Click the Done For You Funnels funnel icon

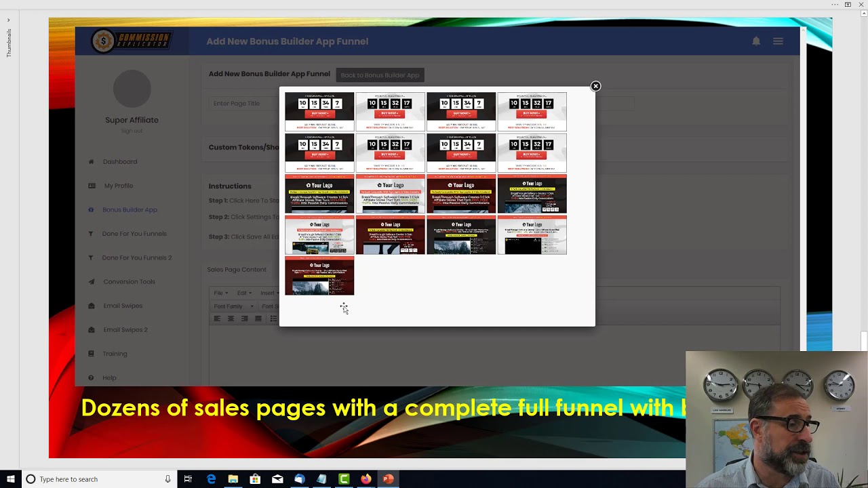91,234
